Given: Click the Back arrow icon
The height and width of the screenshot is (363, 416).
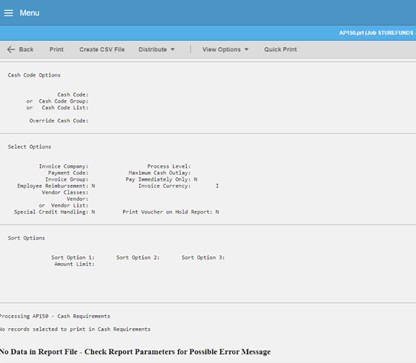Looking at the screenshot, I should pos(11,49).
